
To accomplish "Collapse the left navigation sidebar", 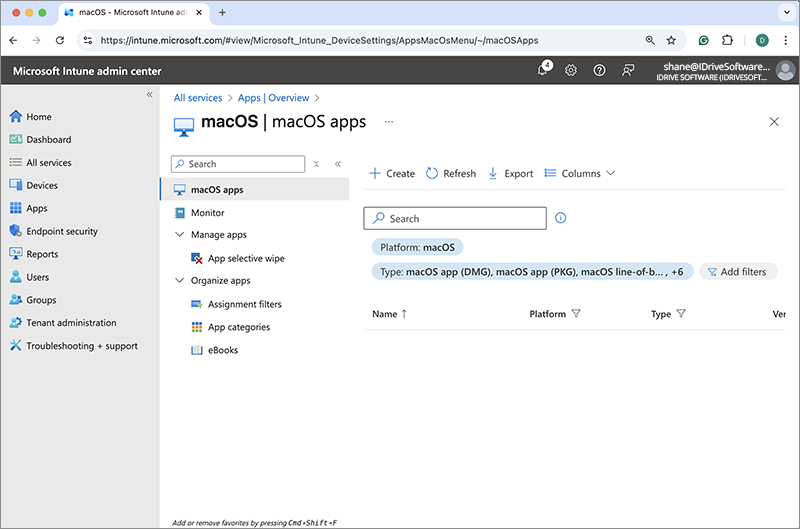I will pyautogui.click(x=150, y=94).
